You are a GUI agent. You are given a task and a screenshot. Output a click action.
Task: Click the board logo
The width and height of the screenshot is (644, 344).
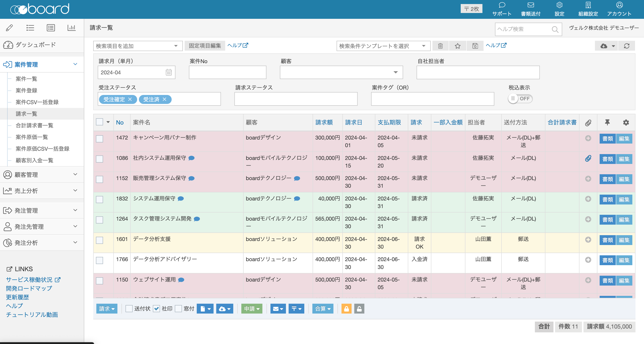tap(40, 9)
